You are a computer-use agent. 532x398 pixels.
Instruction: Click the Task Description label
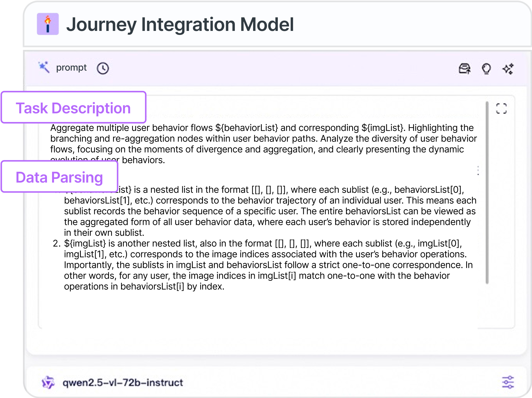(x=73, y=108)
